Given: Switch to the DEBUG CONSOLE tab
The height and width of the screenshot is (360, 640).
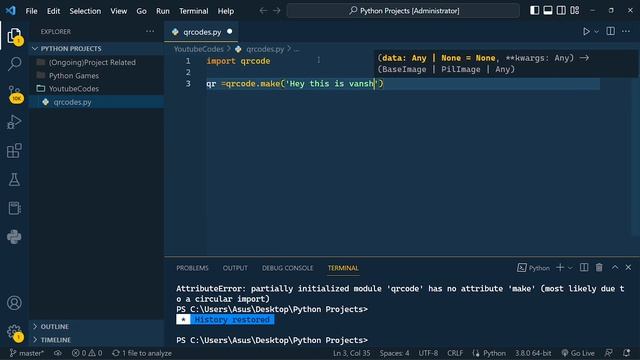Looking at the screenshot, I should (288, 268).
